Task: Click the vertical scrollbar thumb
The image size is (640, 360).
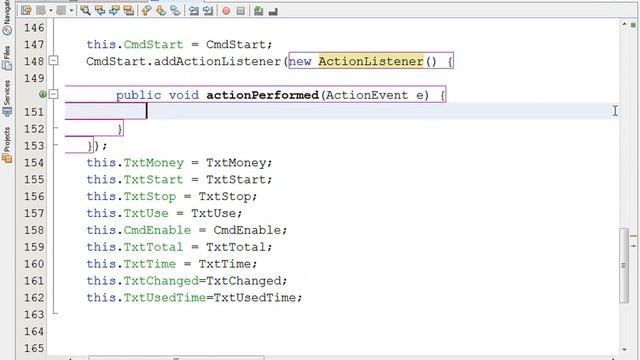Action: click(x=624, y=266)
